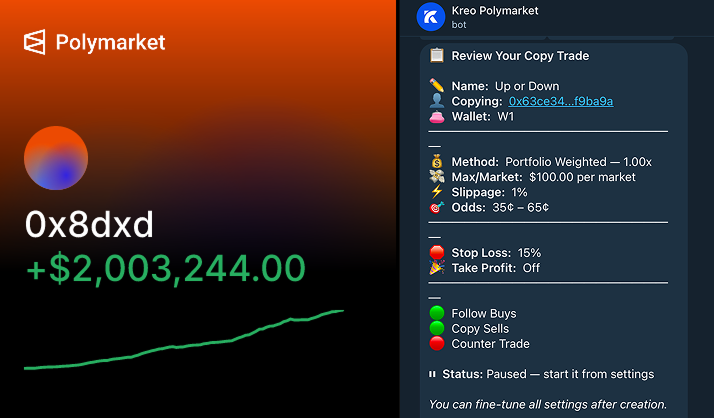Click the clipboard icon beside Review Your Copy Trade
The width and height of the screenshot is (714, 418).
(x=437, y=56)
